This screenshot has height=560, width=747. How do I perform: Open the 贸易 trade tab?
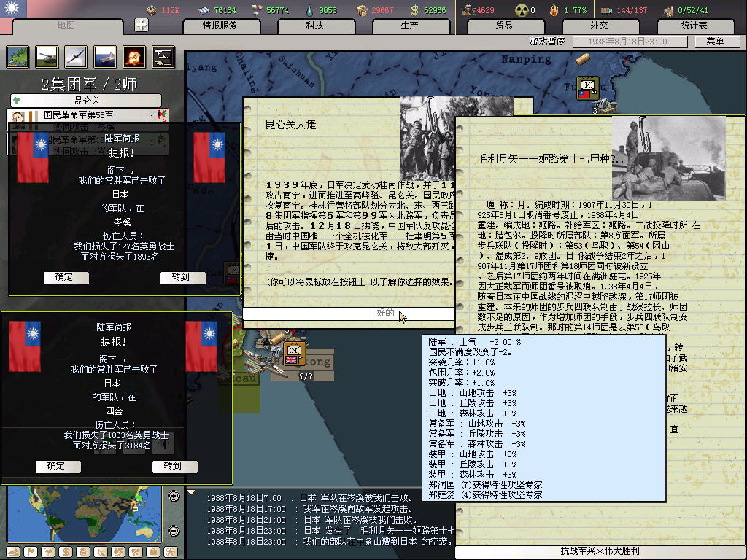tap(506, 26)
